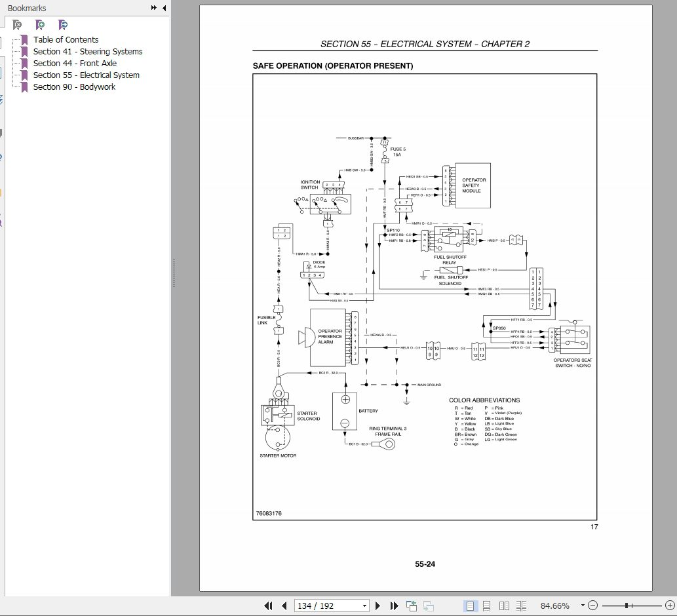Screen dimensions: 677x616
Task: Open the zoom level dropdown arrow
Action: pos(583,606)
